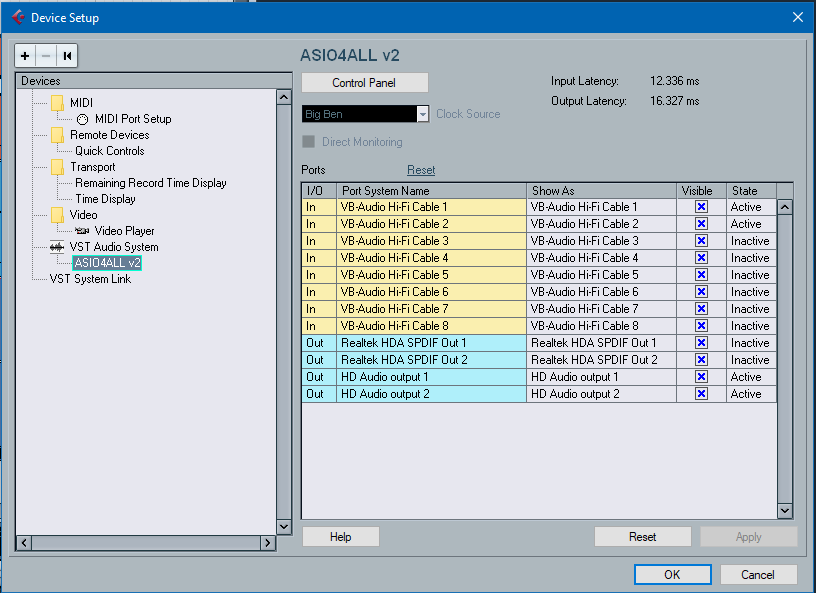Click Inactive state of VB-Audio Hi-Fi Cable 7

[751, 309]
